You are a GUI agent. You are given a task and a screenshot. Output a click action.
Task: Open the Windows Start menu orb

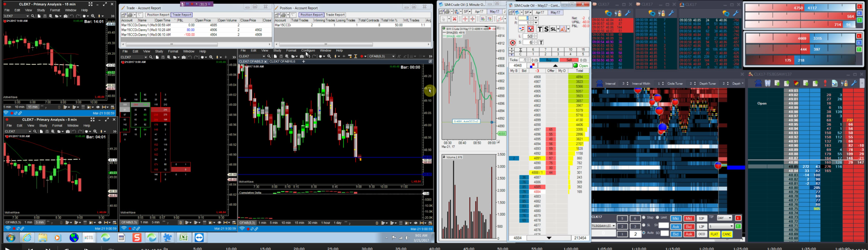coord(11,238)
